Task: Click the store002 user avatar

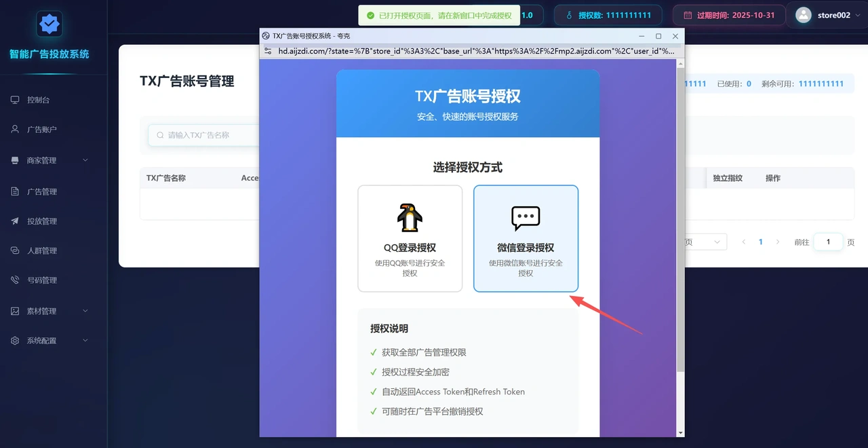Action: [804, 15]
